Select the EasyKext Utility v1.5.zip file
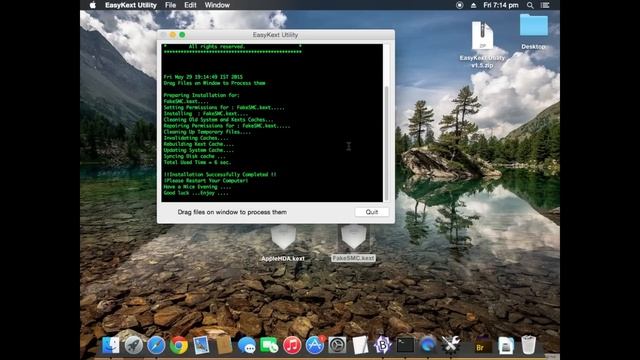The image size is (640, 360). tap(482, 44)
